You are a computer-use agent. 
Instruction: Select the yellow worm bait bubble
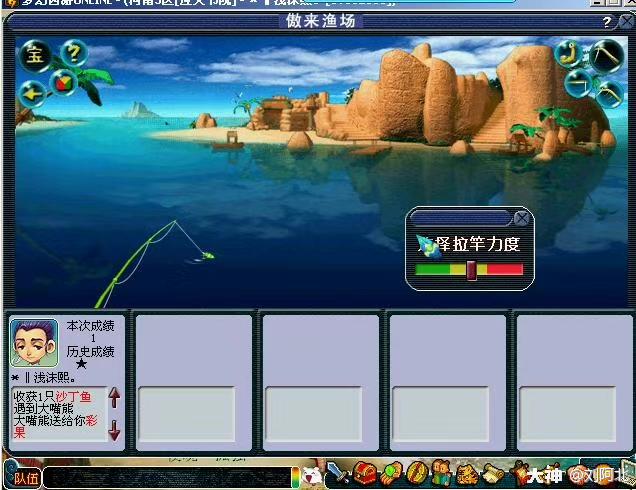tap(570, 54)
